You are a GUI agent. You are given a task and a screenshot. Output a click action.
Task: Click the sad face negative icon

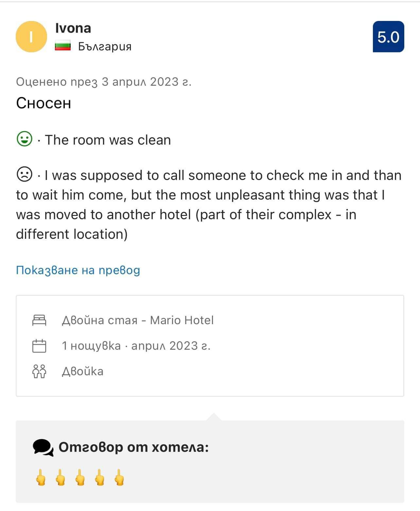tap(24, 175)
